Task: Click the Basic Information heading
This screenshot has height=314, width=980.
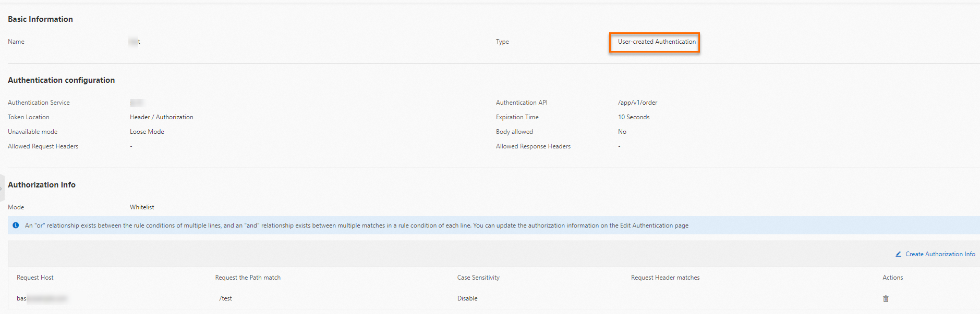Action: tap(40, 19)
